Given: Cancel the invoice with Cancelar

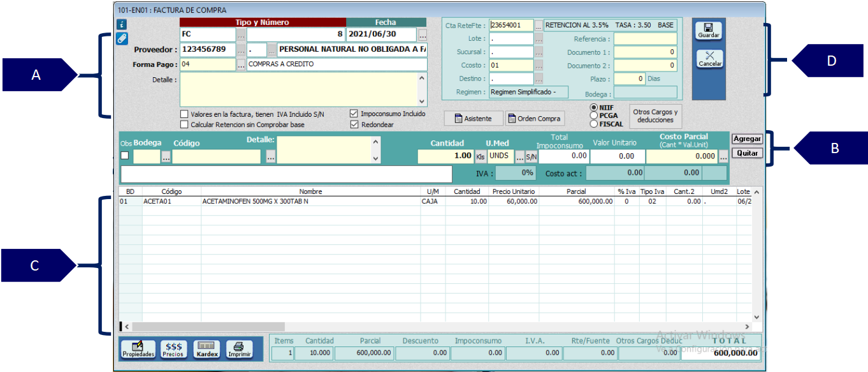Looking at the screenshot, I should (709, 59).
